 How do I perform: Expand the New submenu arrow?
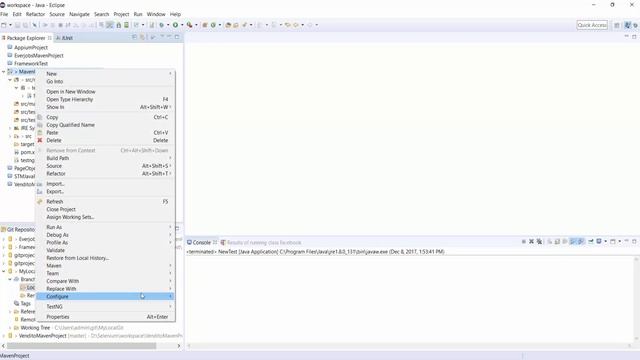tap(171, 73)
